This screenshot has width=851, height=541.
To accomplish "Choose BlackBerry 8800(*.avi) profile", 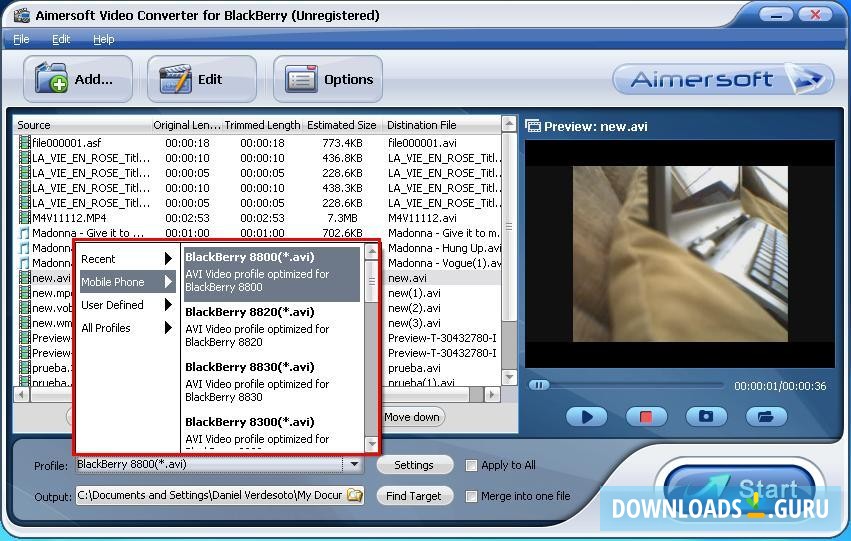I will click(x=272, y=273).
